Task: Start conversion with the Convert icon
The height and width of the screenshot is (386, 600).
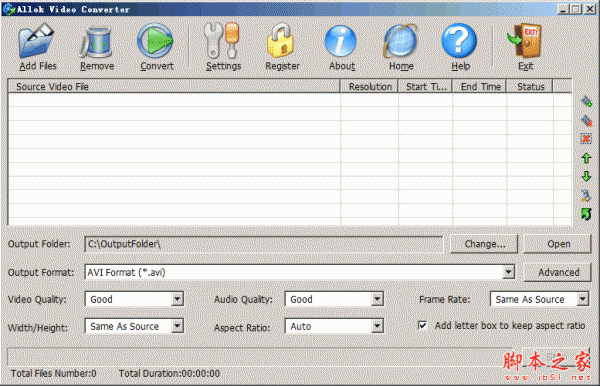Action: (x=155, y=40)
